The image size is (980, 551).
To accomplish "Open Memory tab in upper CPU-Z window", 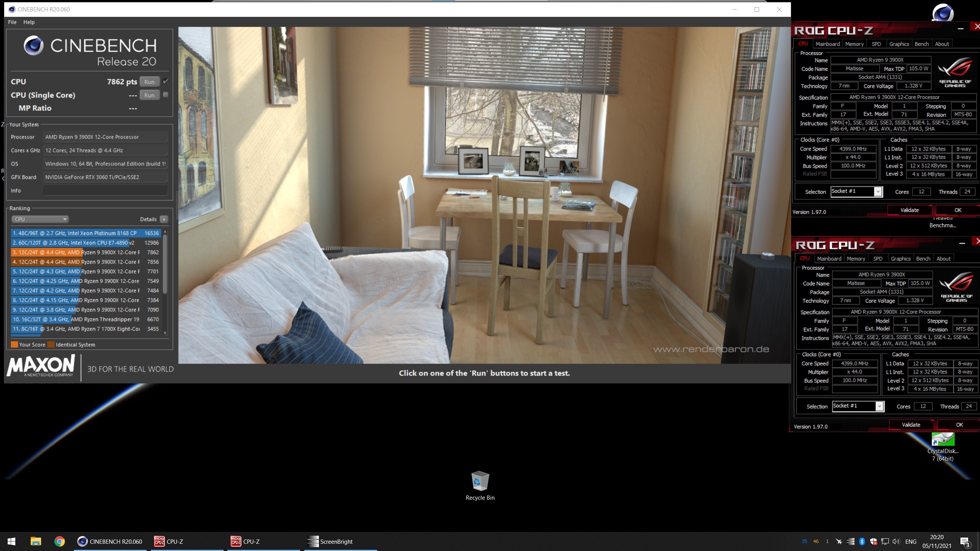I will coord(854,44).
